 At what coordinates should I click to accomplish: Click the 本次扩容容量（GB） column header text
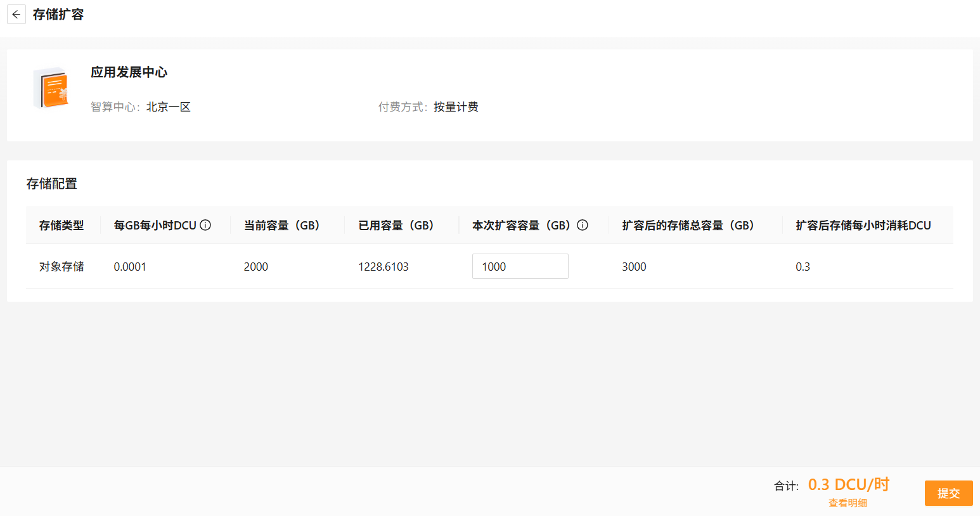(x=521, y=225)
